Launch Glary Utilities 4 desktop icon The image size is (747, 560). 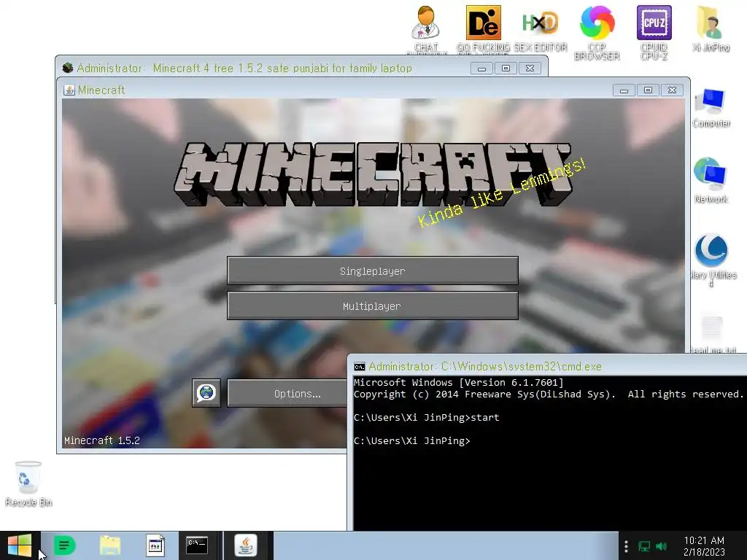711,260
